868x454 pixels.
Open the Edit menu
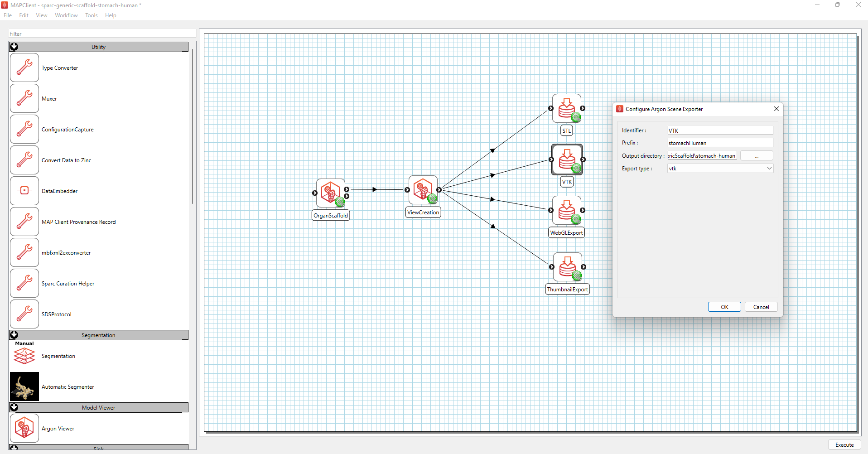(24, 15)
